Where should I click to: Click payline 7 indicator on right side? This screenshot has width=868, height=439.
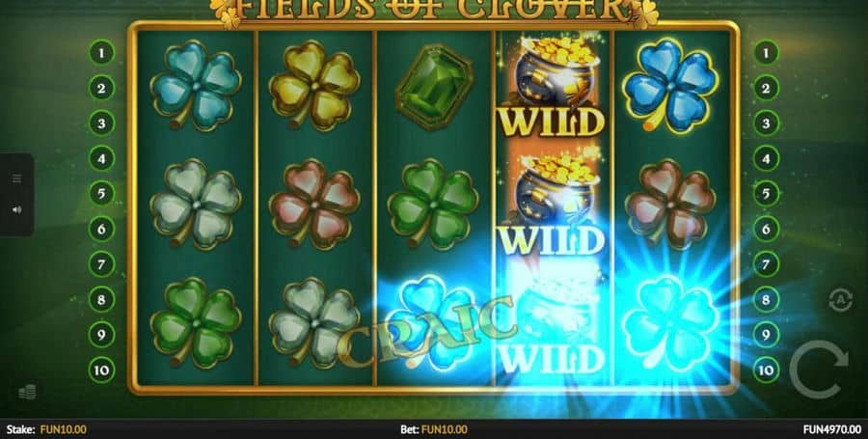pos(766,264)
